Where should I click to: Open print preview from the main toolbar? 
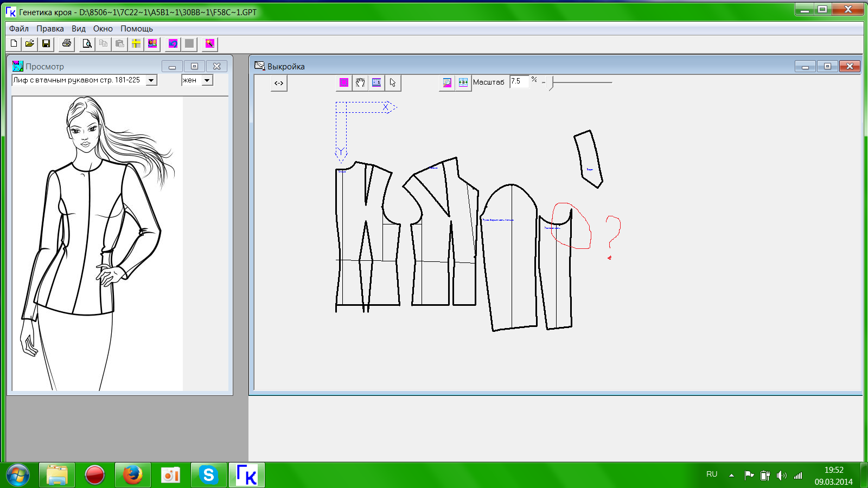tap(87, 43)
